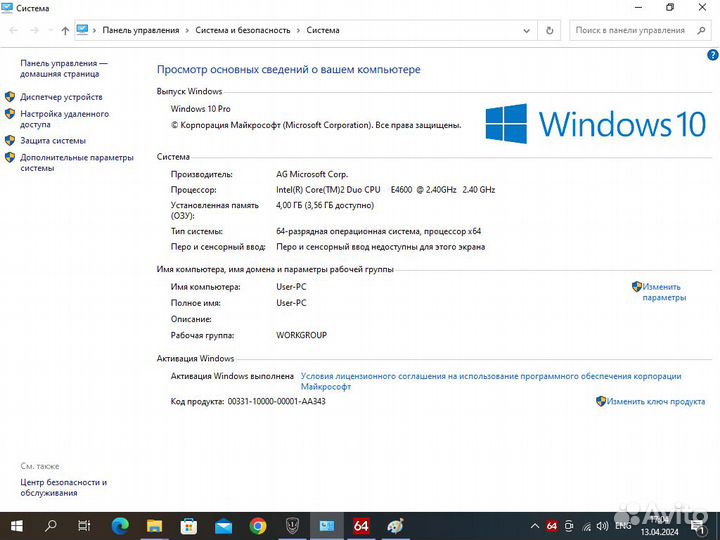This screenshot has width=720, height=540.
Task: Click WORKGROUP workgroup value
Action: coord(301,335)
